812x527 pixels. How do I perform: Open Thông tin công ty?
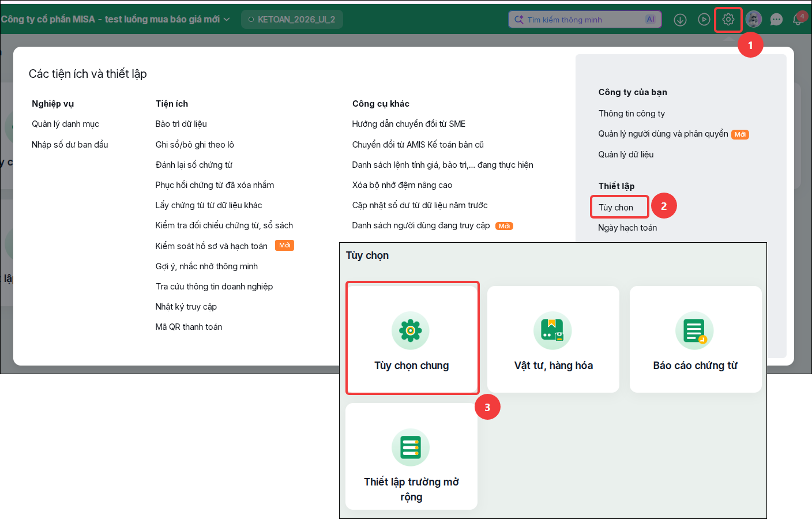(631, 114)
